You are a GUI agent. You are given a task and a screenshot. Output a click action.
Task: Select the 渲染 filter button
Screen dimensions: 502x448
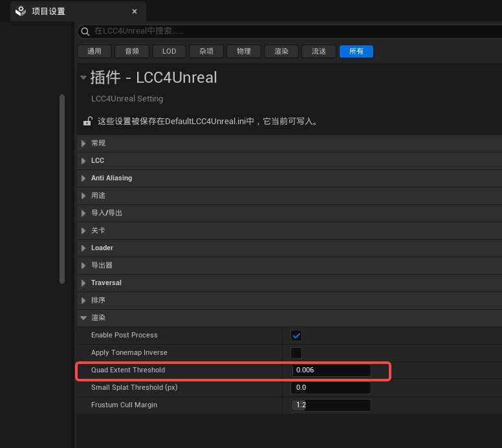pos(281,51)
